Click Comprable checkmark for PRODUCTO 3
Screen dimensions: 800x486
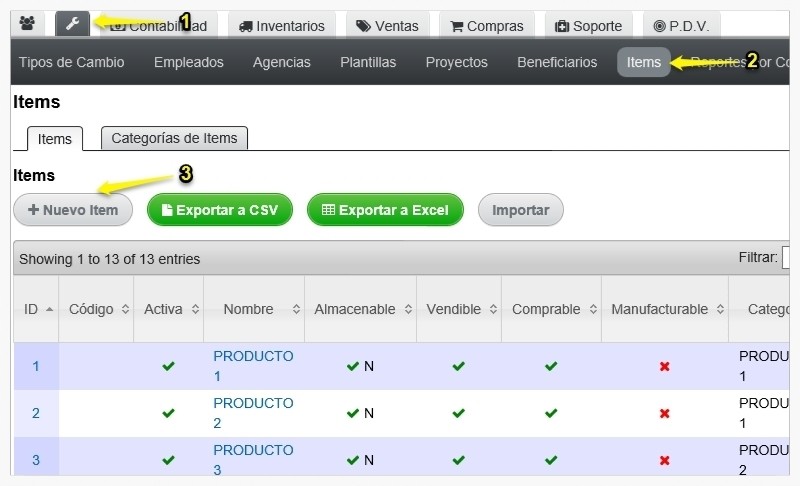click(551, 460)
